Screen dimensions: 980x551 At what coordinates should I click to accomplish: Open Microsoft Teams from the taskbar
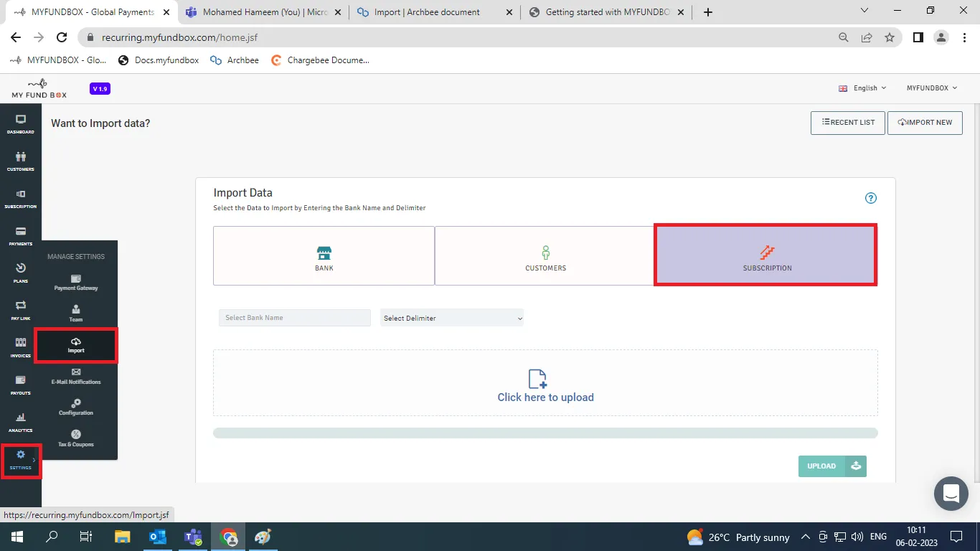193,537
